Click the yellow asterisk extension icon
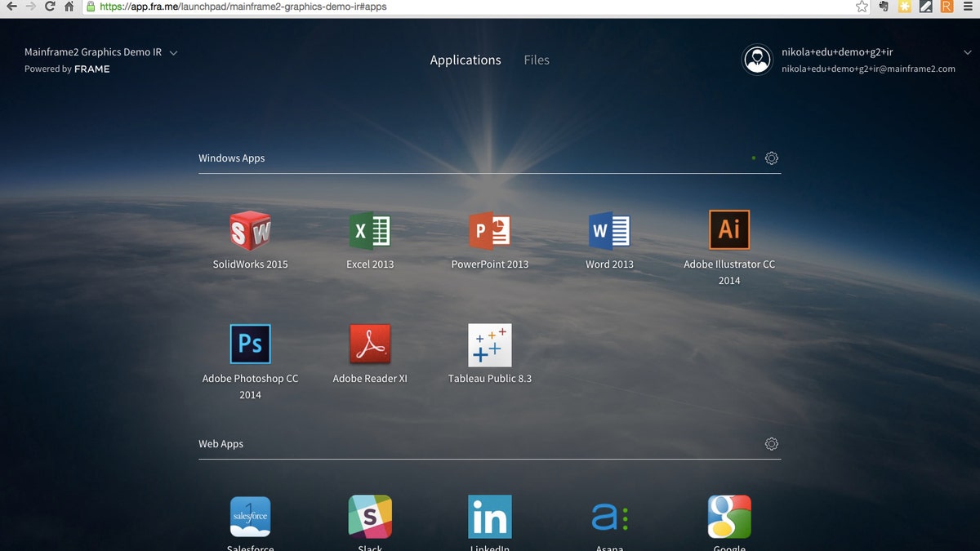Screen dimensions: 980x551 click(905, 7)
